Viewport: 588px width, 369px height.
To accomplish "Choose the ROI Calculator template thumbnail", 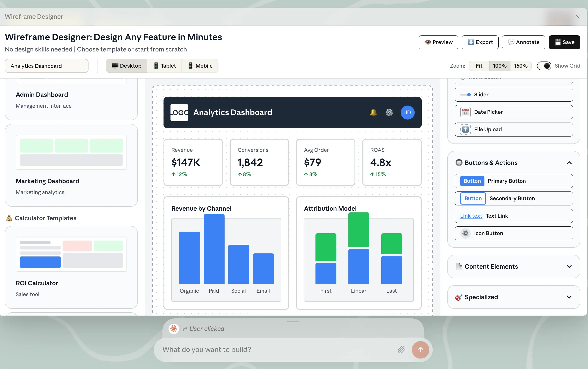I will tap(71, 254).
